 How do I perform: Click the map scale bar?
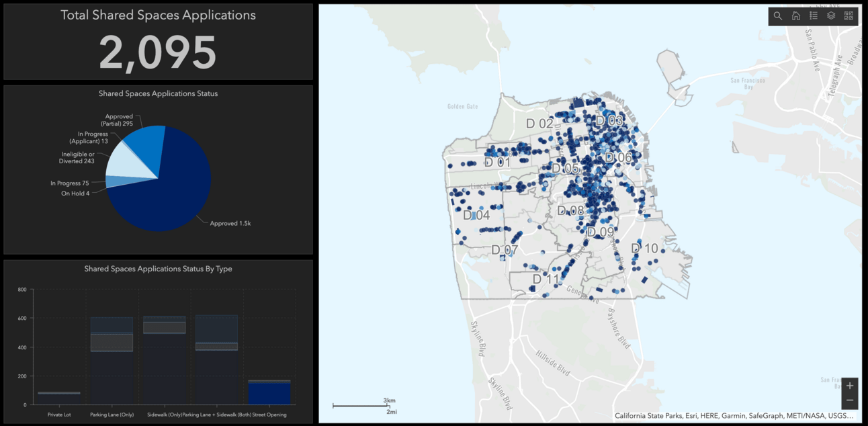(x=365, y=405)
